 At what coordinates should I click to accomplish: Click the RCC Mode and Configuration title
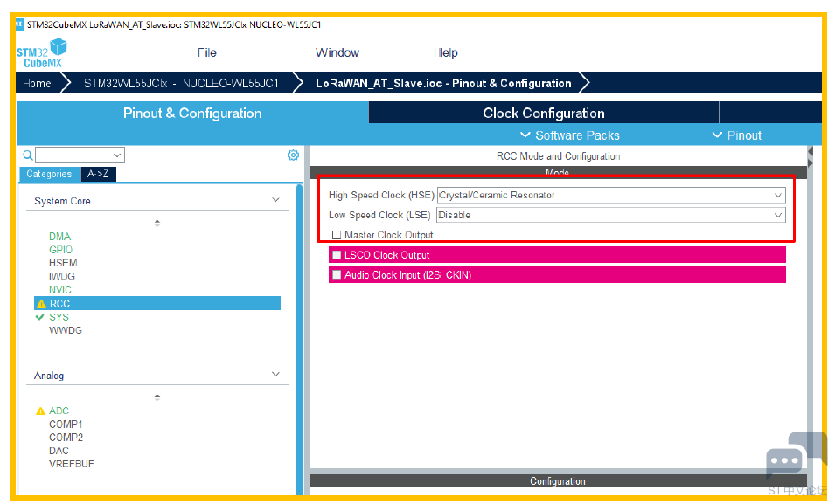558,156
